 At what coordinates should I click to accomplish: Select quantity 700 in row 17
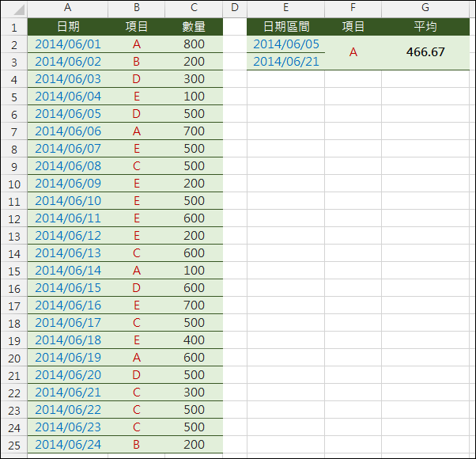click(194, 305)
